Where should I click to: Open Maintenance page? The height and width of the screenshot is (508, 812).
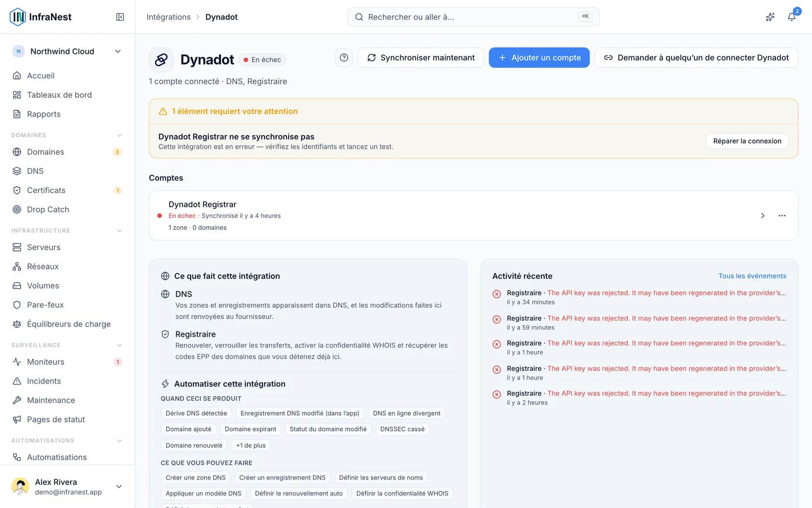pyautogui.click(x=67, y=400)
